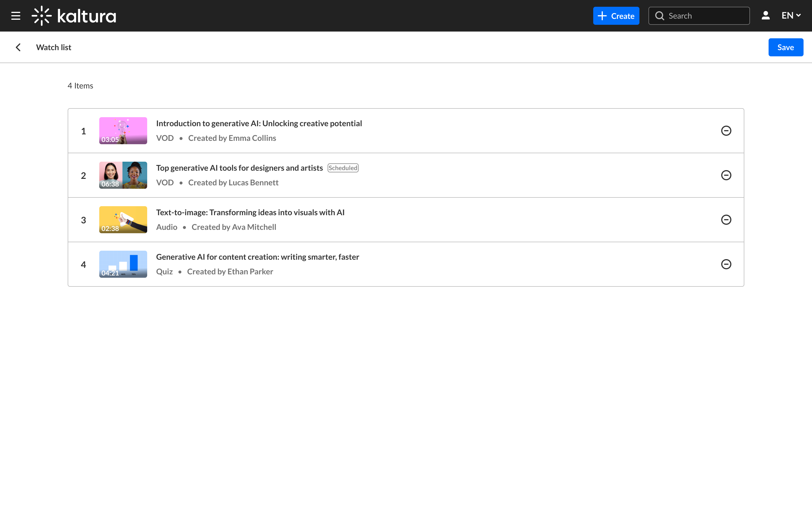Remove the Generative AI content creation item

(x=726, y=264)
